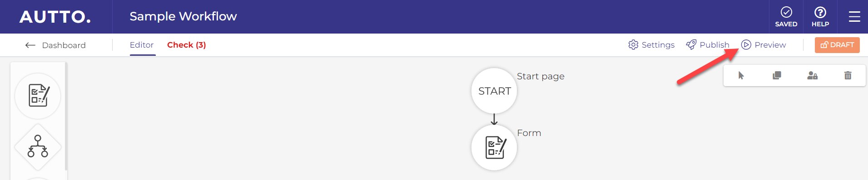The width and height of the screenshot is (868, 180).
Task: Activate the pointer select tool
Action: point(741,75)
